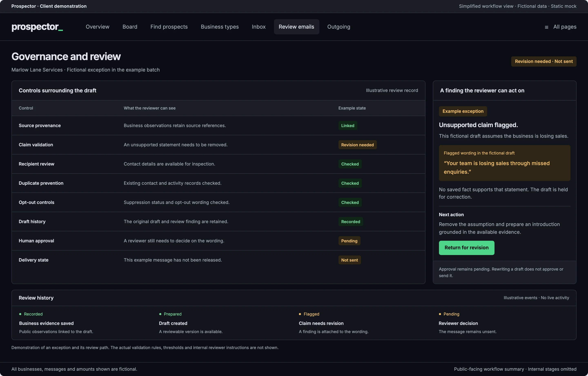Viewport: 588px width, 376px height.
Task: Click the Prepared status label
Action: (x=172, y=314)
